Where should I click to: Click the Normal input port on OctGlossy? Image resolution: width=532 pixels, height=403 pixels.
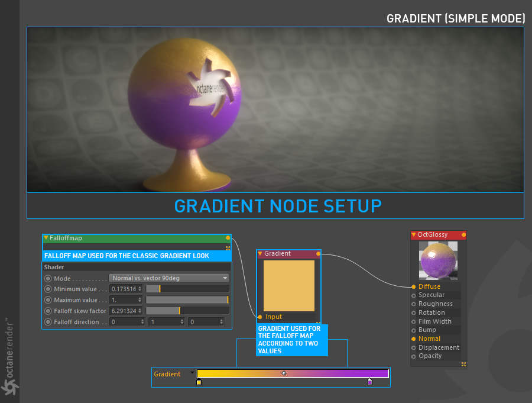(x=414, y=338)
